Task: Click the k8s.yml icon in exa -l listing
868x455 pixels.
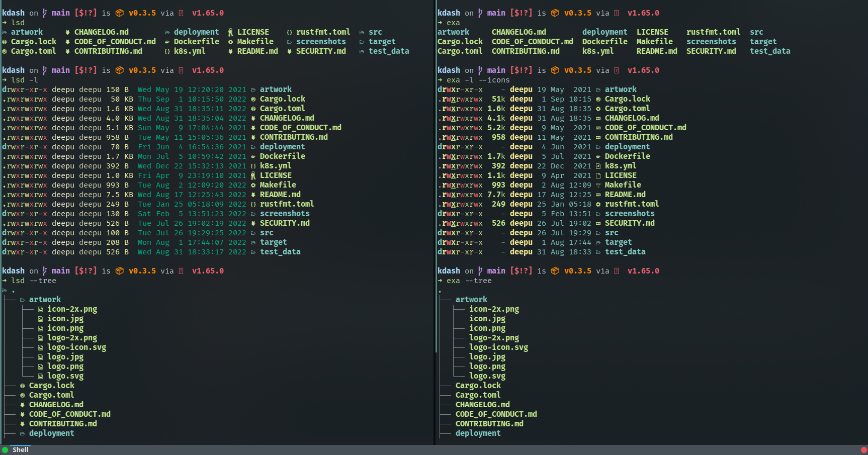Action: point(598,166)
